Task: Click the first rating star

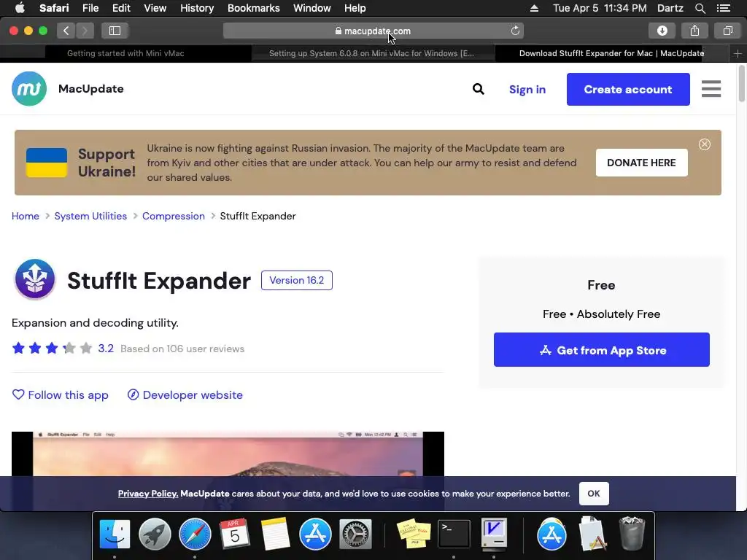Action: click(x=18, y=348)
